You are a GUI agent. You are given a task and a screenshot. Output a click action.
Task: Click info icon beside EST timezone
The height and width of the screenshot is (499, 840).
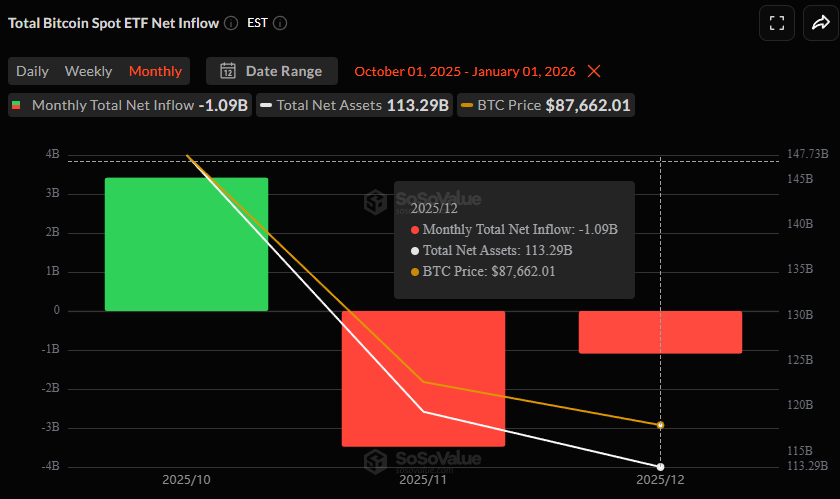click(280, 23)
